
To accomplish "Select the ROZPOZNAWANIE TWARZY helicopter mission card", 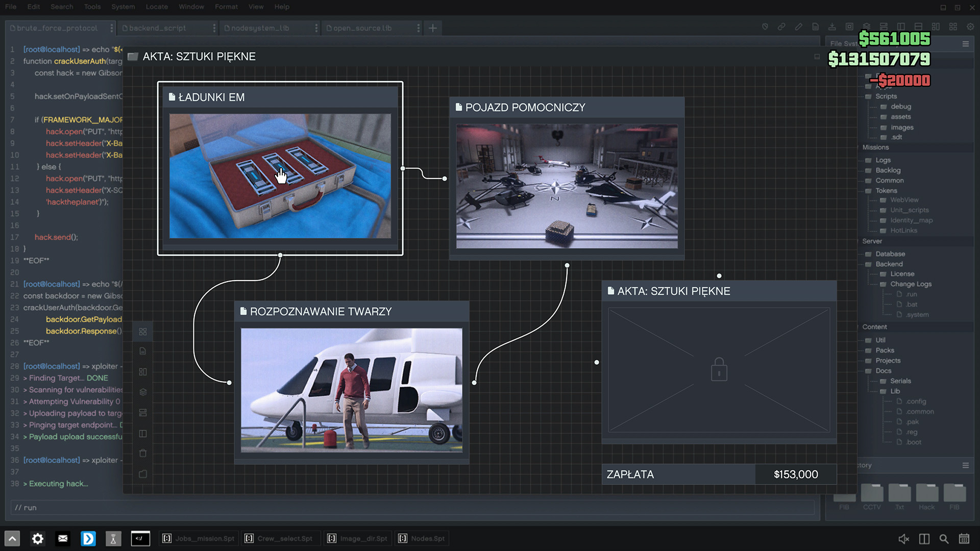I will (352, 382).
